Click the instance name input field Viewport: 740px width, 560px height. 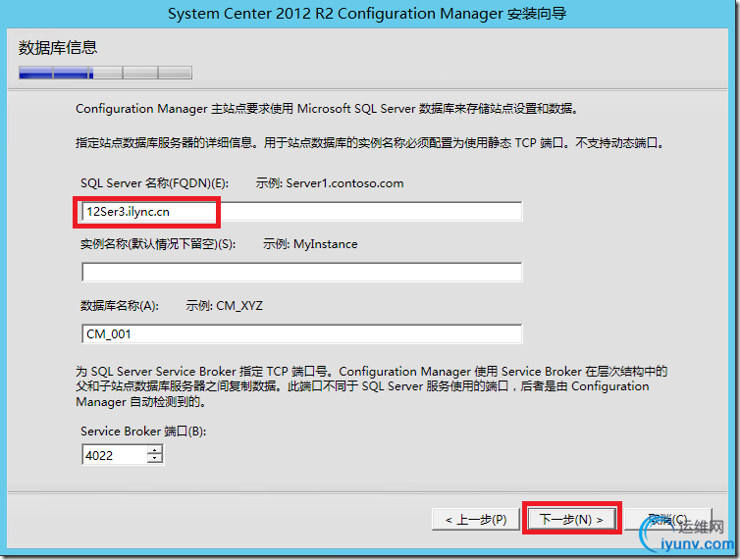tap(301, 273)
